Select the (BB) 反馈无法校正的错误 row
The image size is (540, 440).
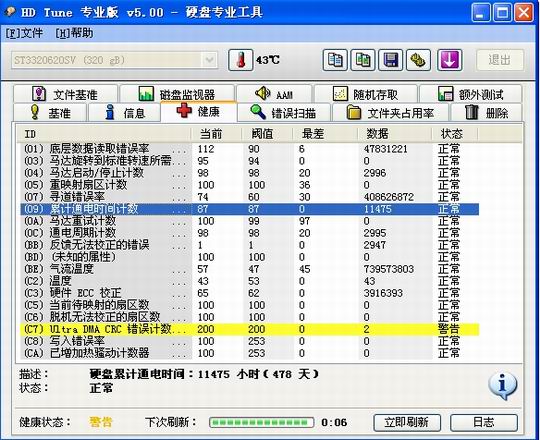(250, 245)
